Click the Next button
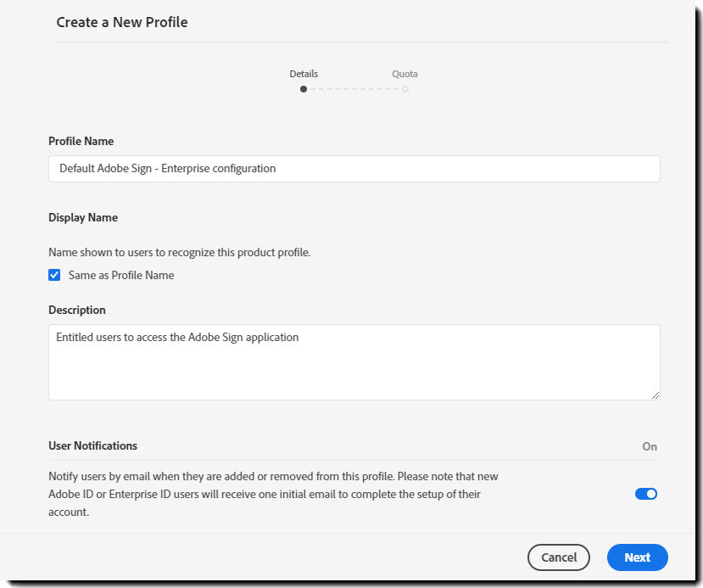Screen dimensions: 703x588 point(637,557)
